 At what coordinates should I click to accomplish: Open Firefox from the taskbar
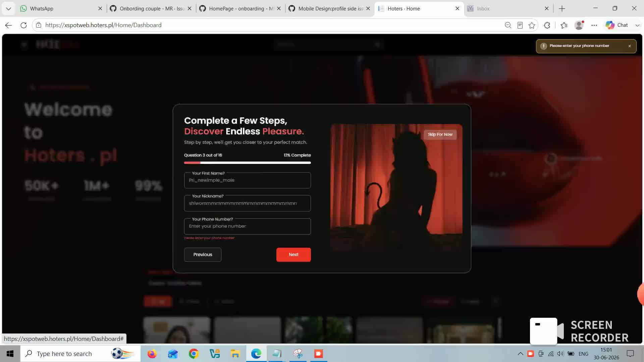pos(152,354)
